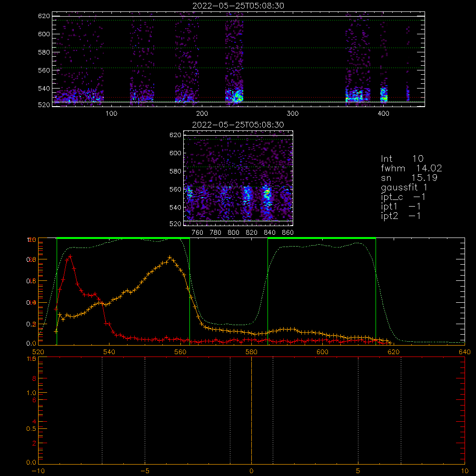Click x-axis label 100 on top spectrogram
Screen dimensions: 476x476
[x=111, y=114]
